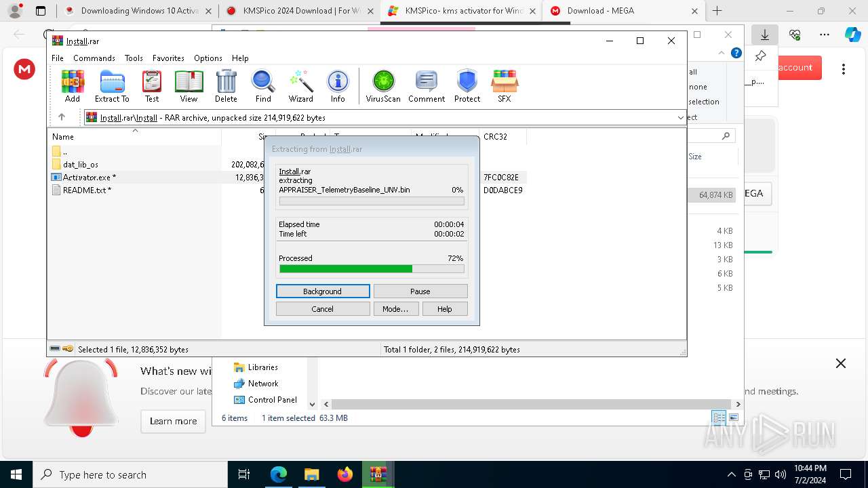Click the Processed green progress bar
868x488 pixels.
[372, 269]
